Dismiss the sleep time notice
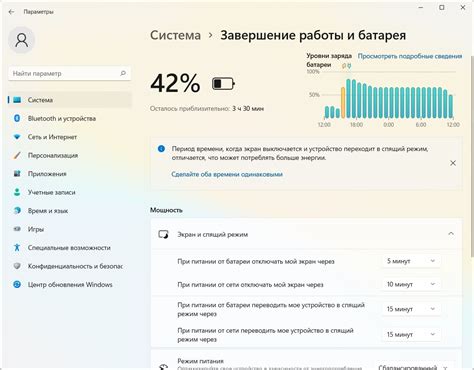The width and height of the screenshot is (474, 370). pos(453,163)
